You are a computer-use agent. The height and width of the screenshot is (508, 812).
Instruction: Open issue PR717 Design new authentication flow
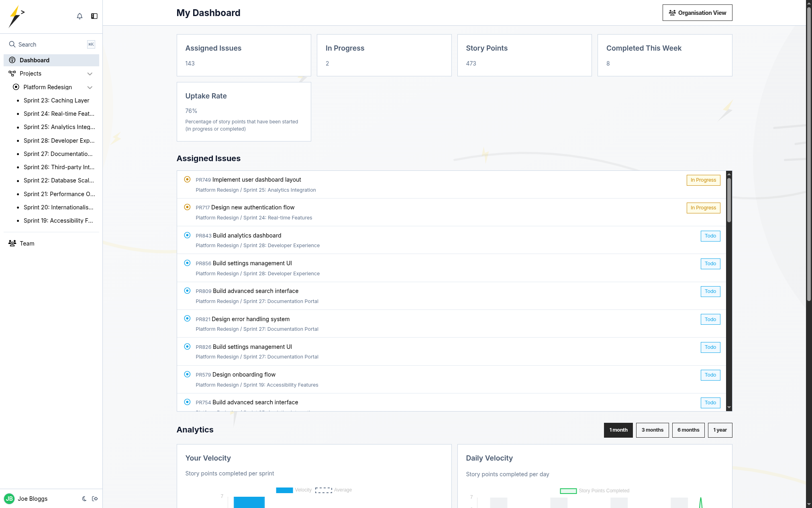(253, 207)
